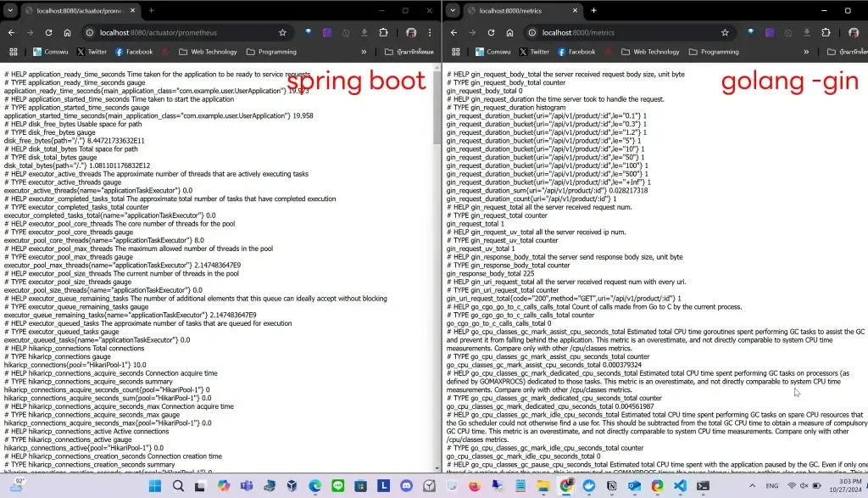868x498 pixels.
Task: Open the profile avatar in left browser window
Action: (411, 33)
